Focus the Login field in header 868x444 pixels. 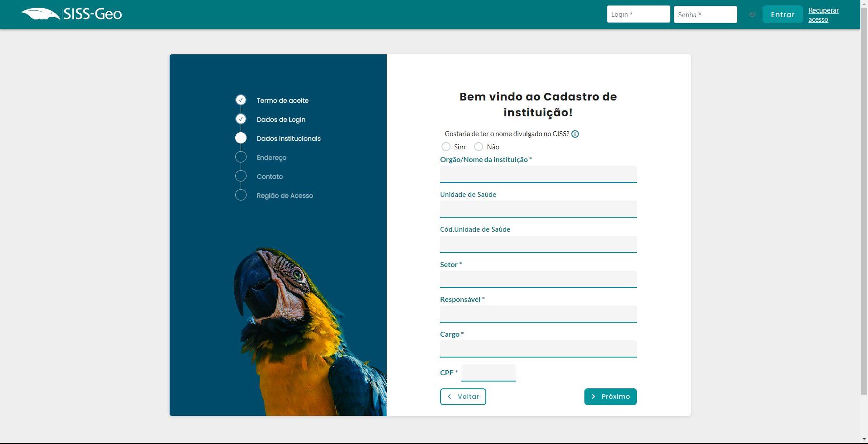pyautogui.click(x=638, y=14)
